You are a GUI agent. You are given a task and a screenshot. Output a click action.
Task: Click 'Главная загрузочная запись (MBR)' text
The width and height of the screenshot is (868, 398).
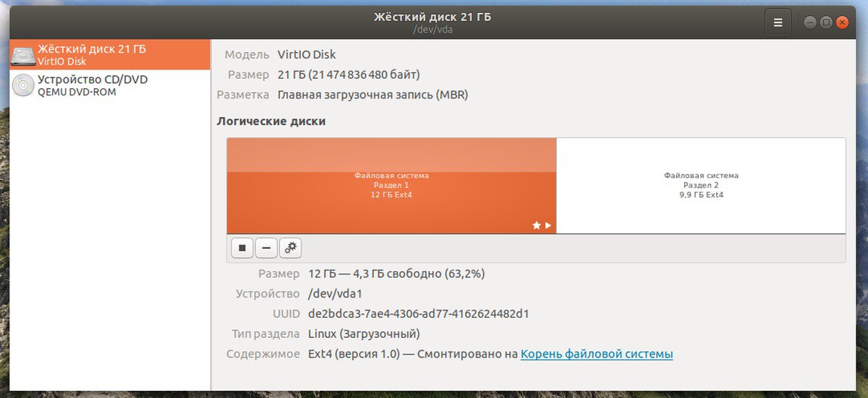(x=373, y=95)
